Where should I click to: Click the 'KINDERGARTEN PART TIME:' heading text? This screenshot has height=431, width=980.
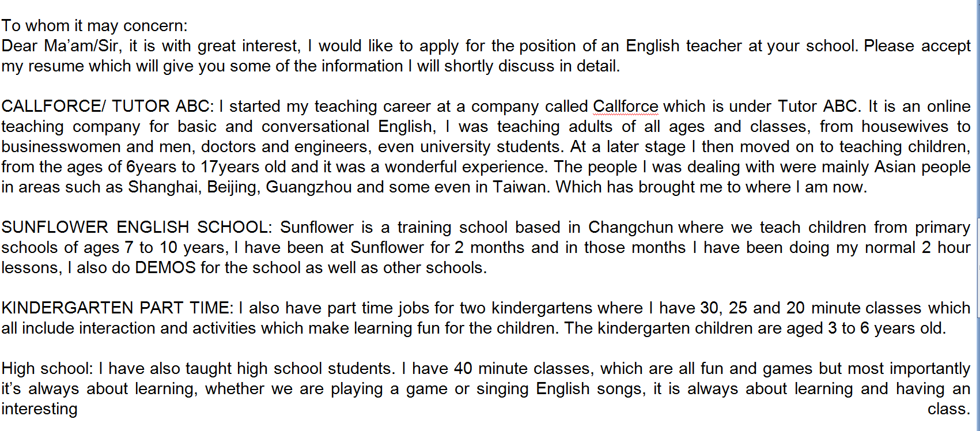(118, 308)
